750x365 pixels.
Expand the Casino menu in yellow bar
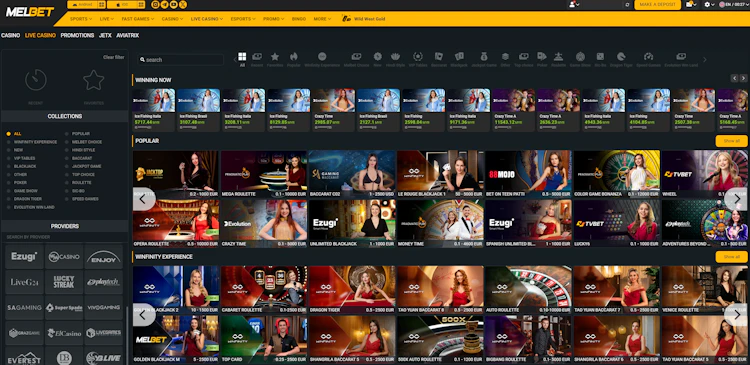(x=172, y=19)
